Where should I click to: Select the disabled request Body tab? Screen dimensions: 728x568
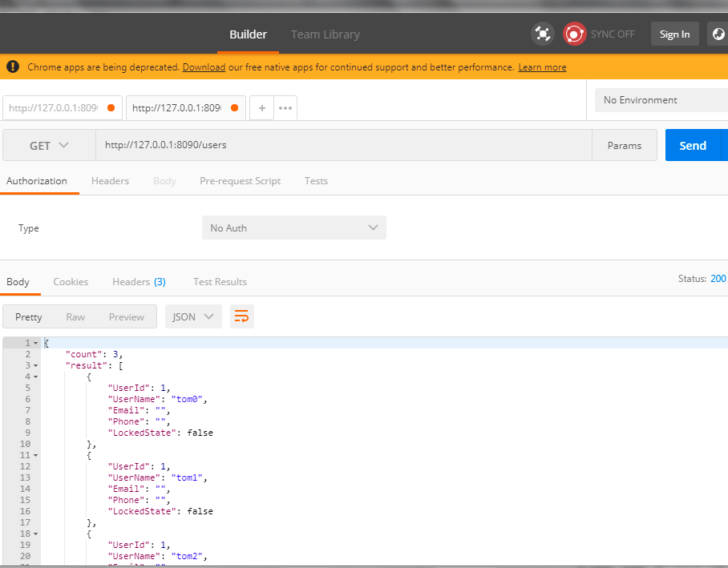click(164, 181)
